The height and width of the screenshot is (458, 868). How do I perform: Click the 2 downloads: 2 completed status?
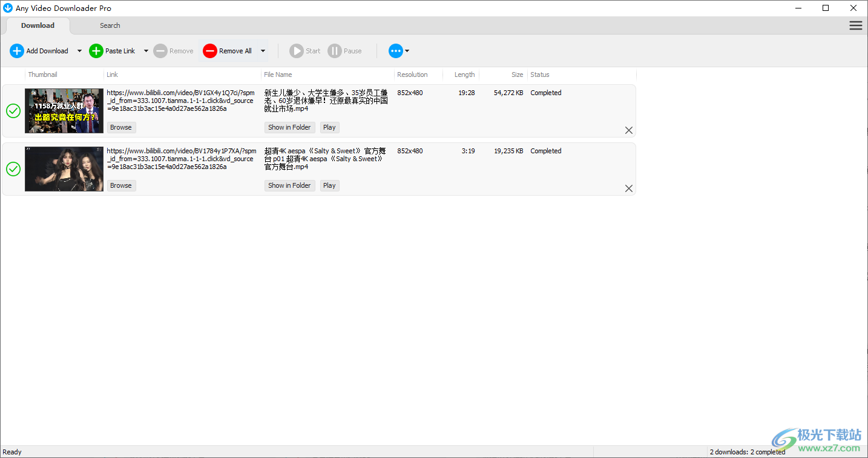point(748,452)
